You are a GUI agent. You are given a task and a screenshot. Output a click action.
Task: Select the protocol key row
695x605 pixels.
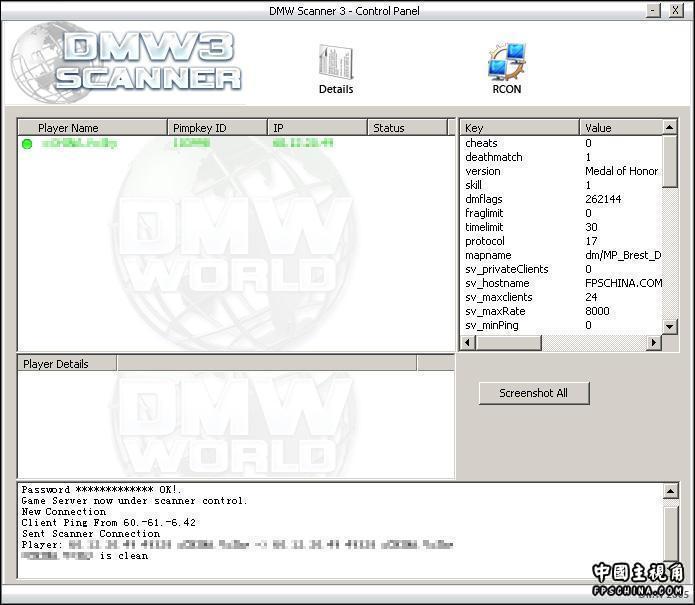(x=562, y=241)
